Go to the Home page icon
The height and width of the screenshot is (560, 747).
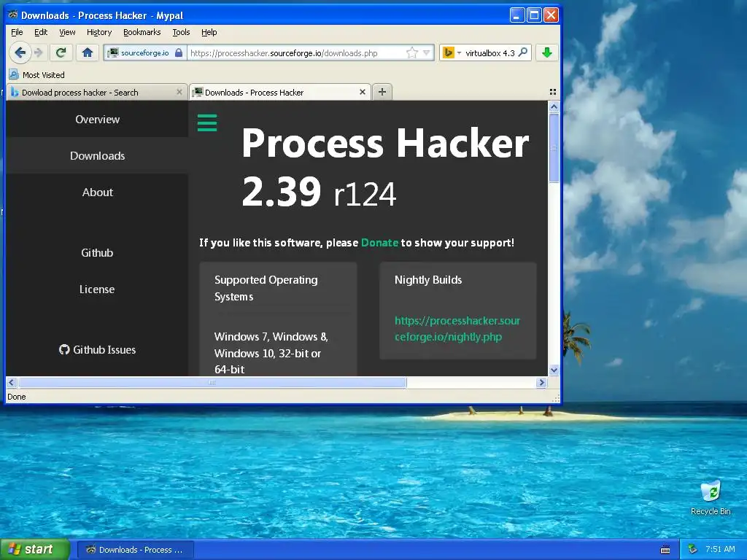pyautogui.click(x=88, y=52)
